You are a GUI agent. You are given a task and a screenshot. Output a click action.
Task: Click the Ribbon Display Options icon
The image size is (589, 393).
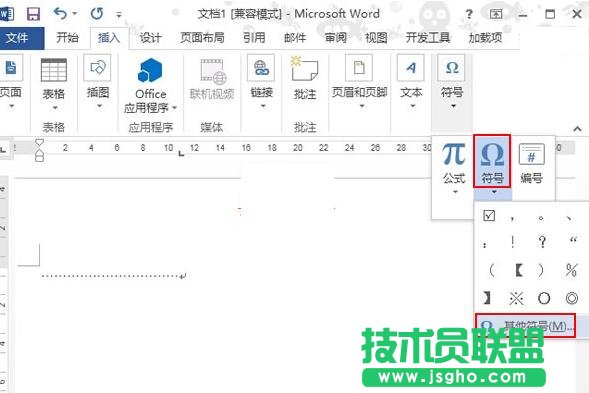[x=496, y=15]
